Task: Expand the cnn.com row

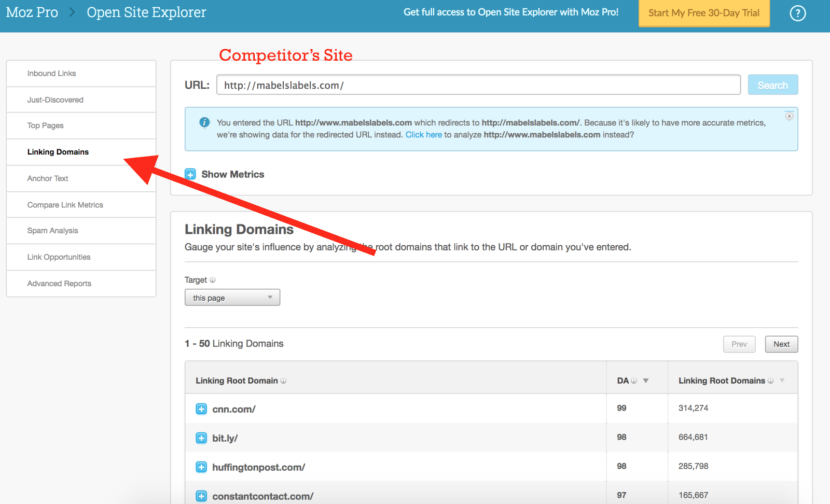Action: click(201, 409)
